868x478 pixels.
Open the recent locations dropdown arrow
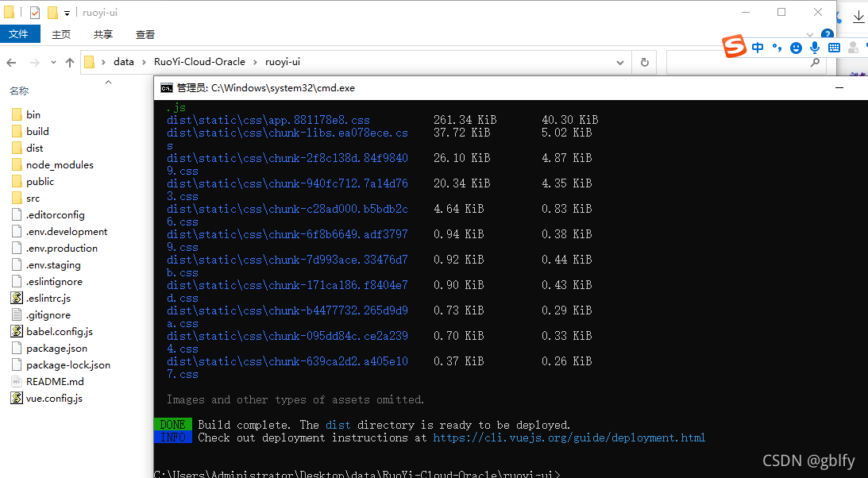pyautogui.click(x=53, y=63)
